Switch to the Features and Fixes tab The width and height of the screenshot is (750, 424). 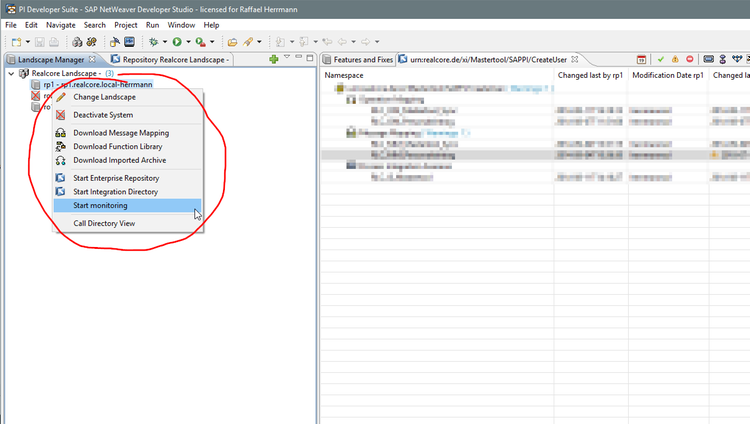pyautogui.click(x=358, y=59)
